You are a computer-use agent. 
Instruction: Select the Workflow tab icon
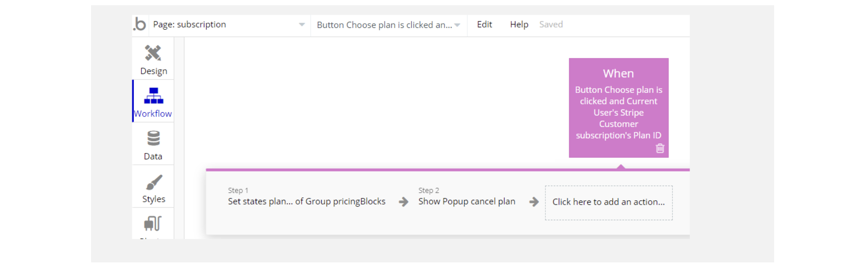click(x=153, y=96)
